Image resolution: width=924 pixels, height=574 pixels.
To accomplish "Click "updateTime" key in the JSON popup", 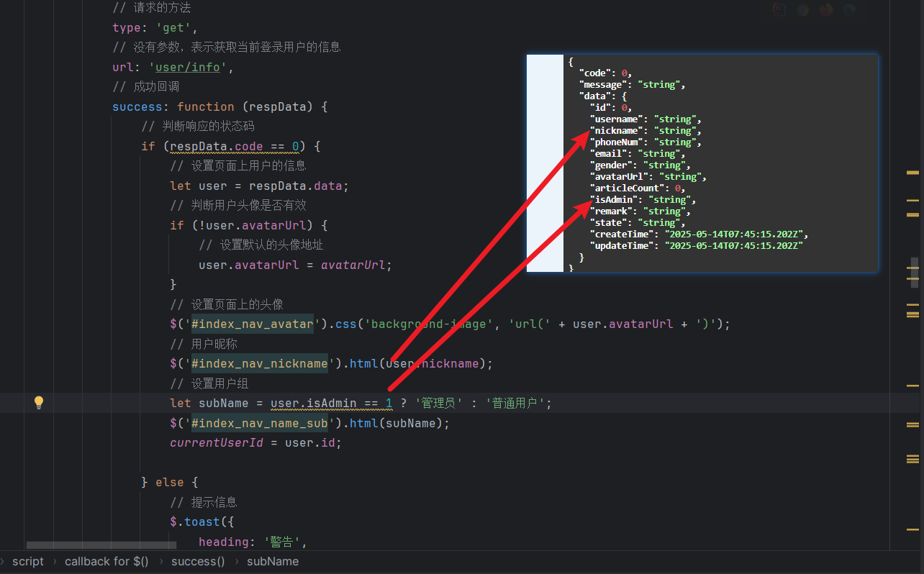I will point(622,246).
